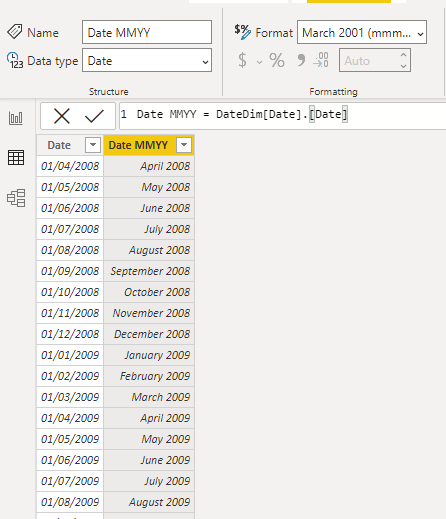This screenshot has height=519, width=446.
Task: Apply percentage format icon
Action: pyautogui.click(x=277, y=60)
